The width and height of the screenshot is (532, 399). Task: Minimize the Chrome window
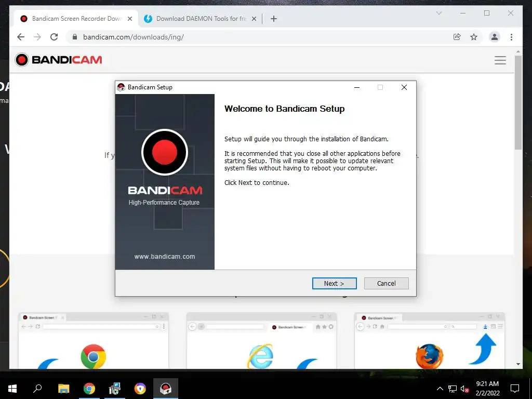pos(463,13)
